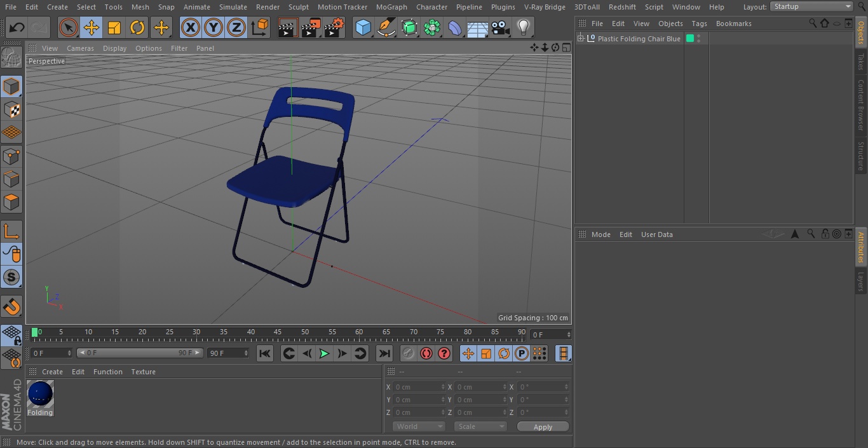Open Attributes User Data menu
The width and height of the screenshot is (868, 448).
coord(656,234)
